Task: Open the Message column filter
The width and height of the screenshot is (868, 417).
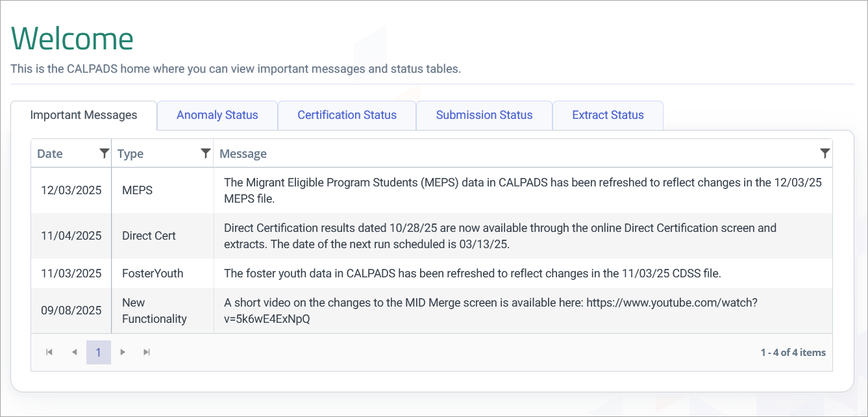Action: click(x=825, y=153)
